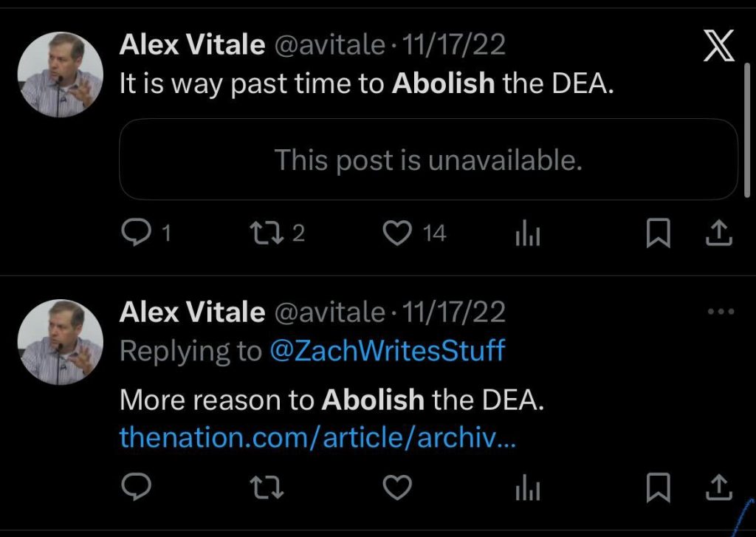Open Alex Vitale's avatar on first post
Image resolution: width=756 pixels, height=537 pixels.
point(61,75)
